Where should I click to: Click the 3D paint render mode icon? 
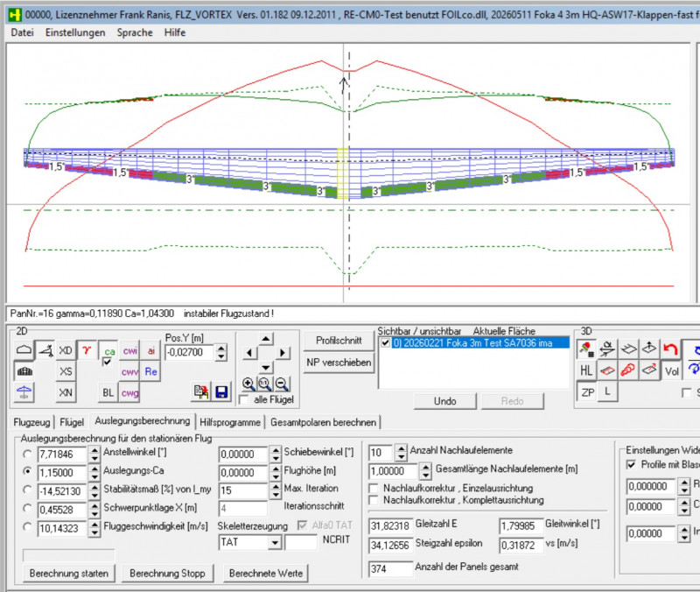tap(586, 349)
